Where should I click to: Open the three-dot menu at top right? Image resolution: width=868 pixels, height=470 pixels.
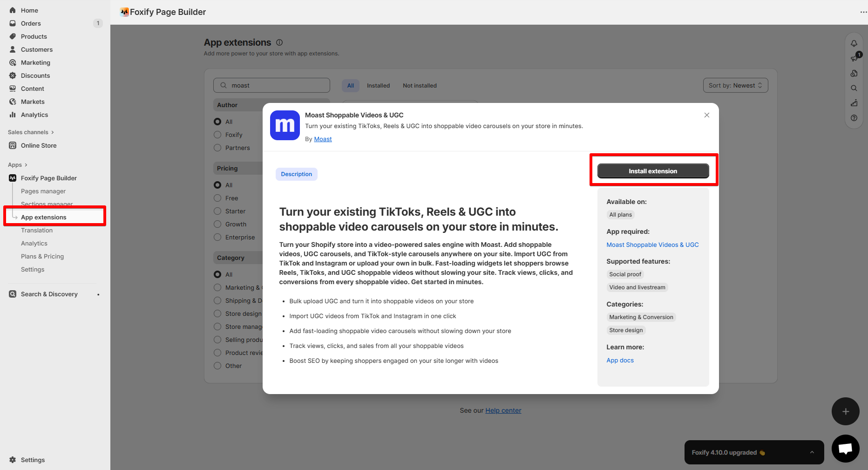863,12
